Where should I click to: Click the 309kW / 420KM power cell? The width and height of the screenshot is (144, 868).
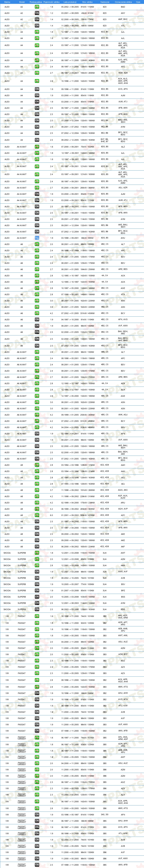tap(87, 515)
